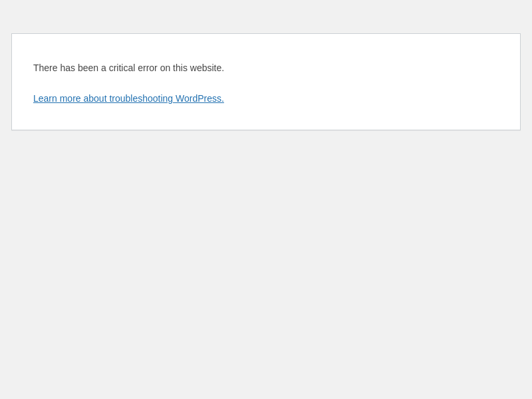This screenshot has height=399, width=532.
Task: Click the word "There" starting the error message
Action: pos(45,68)
